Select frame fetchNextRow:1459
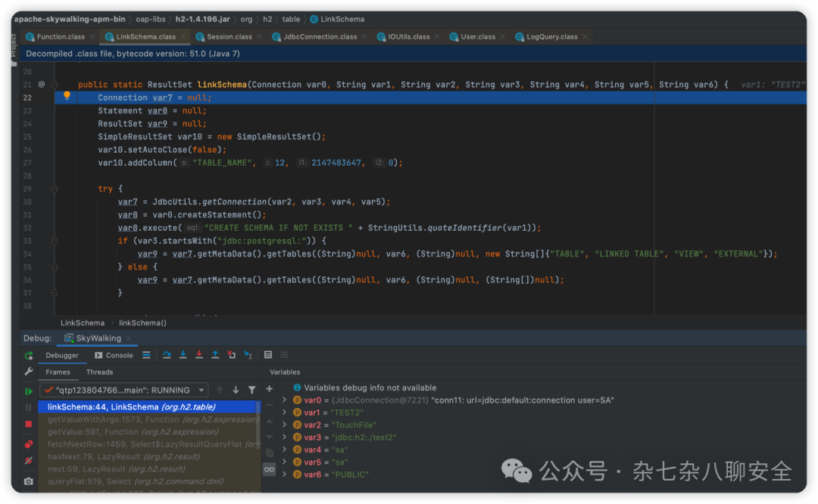818x504 pixels. click(148, 444)
